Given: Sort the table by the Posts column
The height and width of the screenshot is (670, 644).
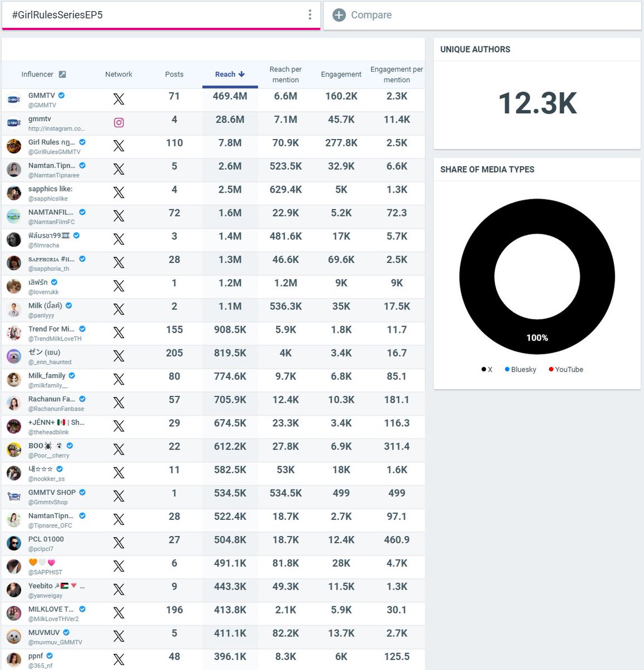Looking at the screenshot, I should 174,74.
